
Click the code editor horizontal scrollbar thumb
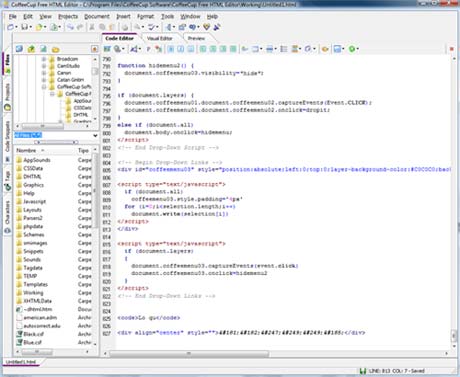tap(189, 353)
